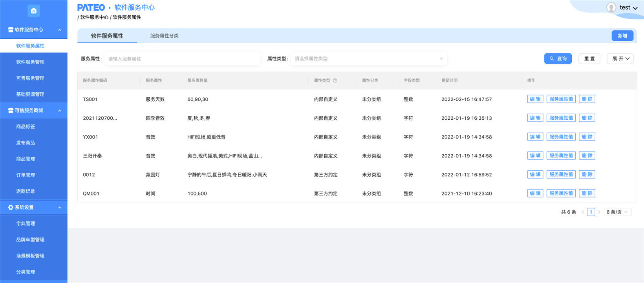Delete the 三阳开泰 row
Viewport: 644px width, 283px height.
(x=587, y=156)
